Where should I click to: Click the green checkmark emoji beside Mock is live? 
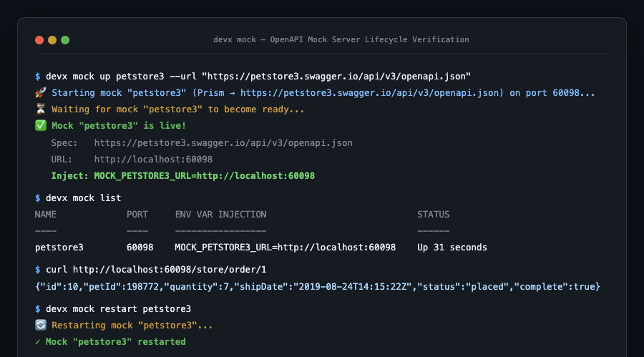40,126
